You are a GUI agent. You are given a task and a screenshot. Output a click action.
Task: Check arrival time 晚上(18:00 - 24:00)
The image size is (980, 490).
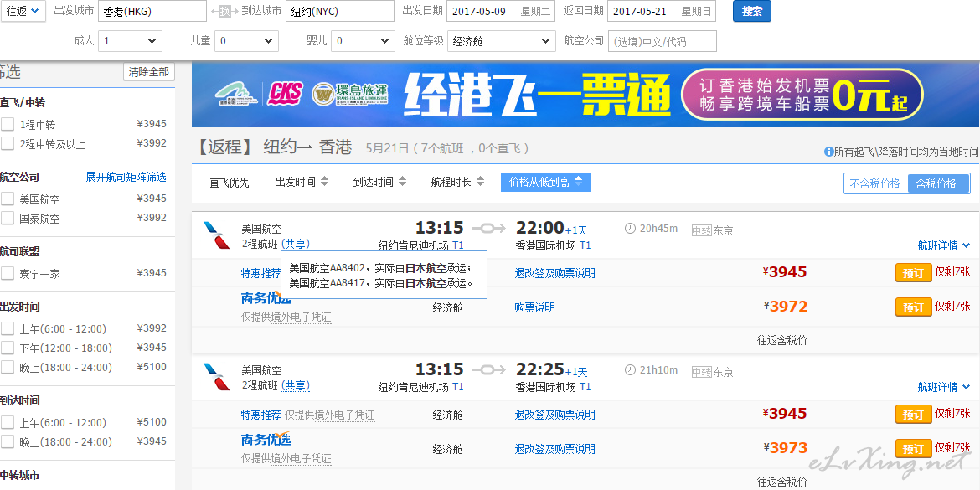point(8,442)
